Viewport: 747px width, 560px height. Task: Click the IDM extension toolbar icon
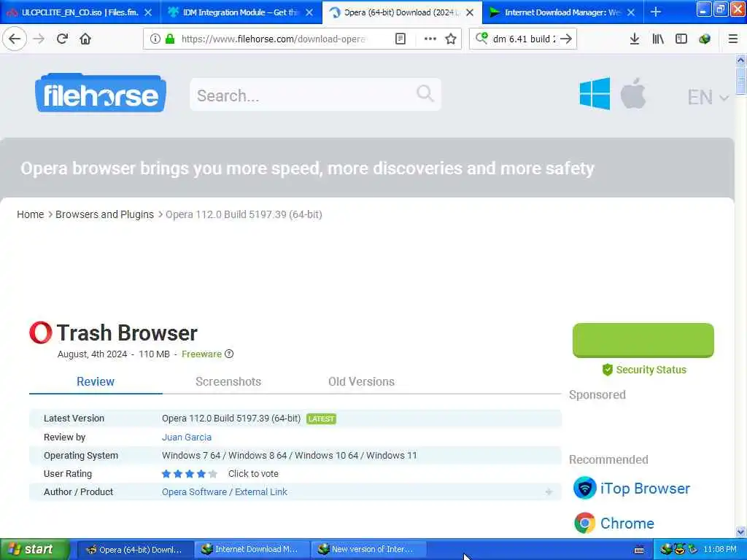pos(705,39)
